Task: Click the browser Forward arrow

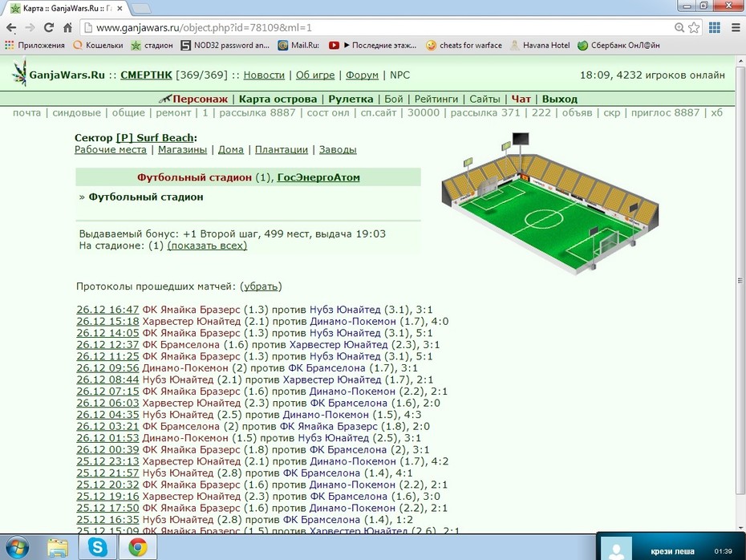Action: 30,27
